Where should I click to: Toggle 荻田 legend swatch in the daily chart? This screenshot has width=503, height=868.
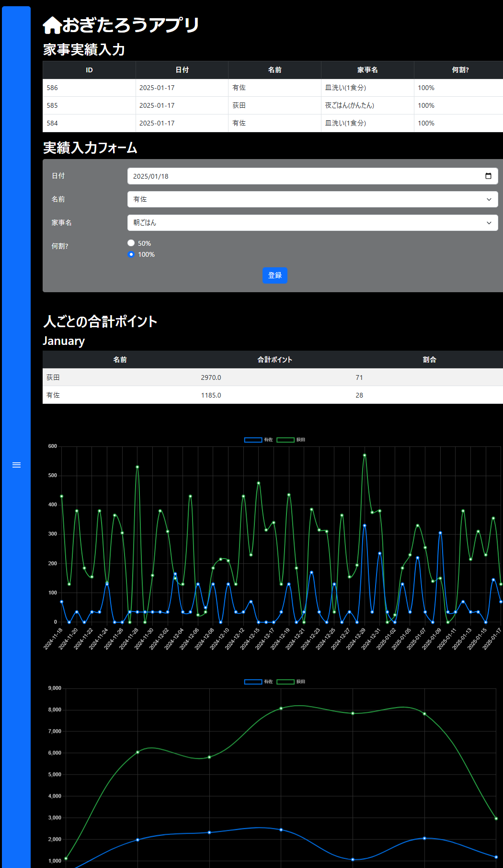click(x=286, y=440)
